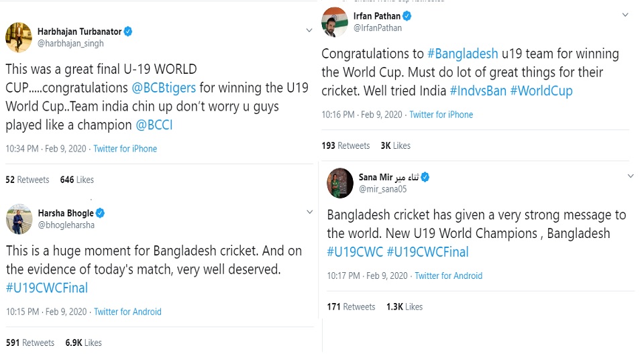Open the #Bangladesh hashtag in Irfan's tweet
644x362 pixels.
pos(462,54)
